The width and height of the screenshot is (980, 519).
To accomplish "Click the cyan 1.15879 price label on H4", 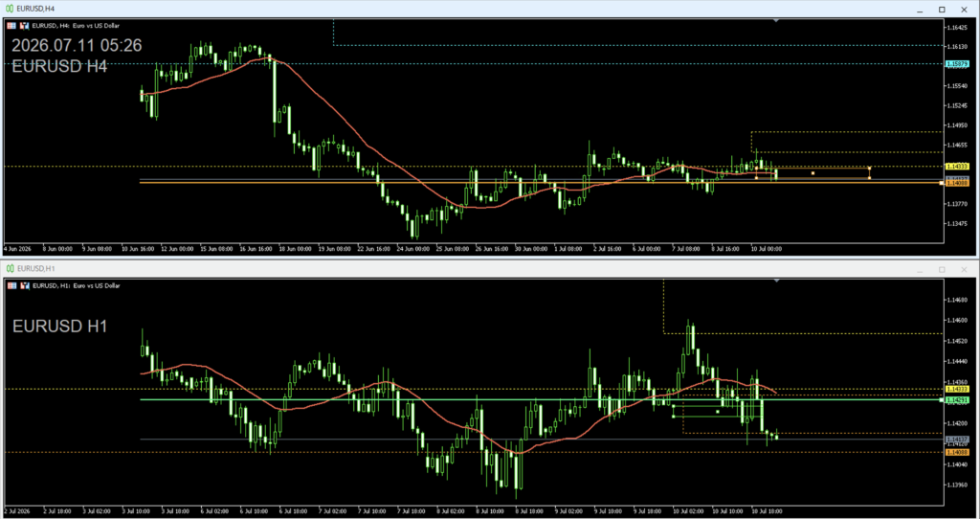I will (x=957, y=64).
